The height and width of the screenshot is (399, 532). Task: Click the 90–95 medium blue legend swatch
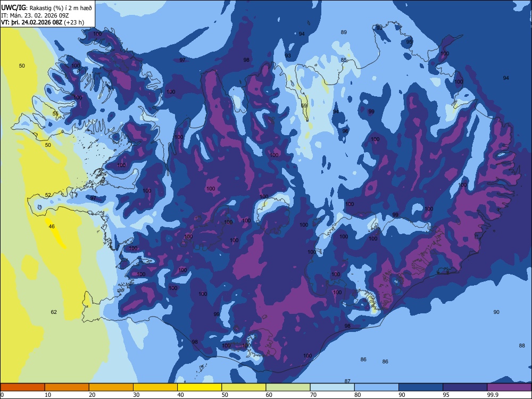(x=421, y=387)
